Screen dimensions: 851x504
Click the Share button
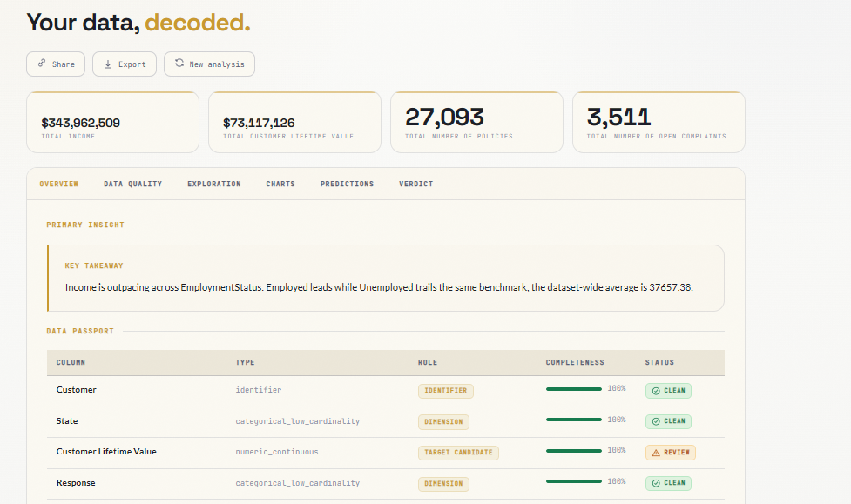tap(56, 64)
